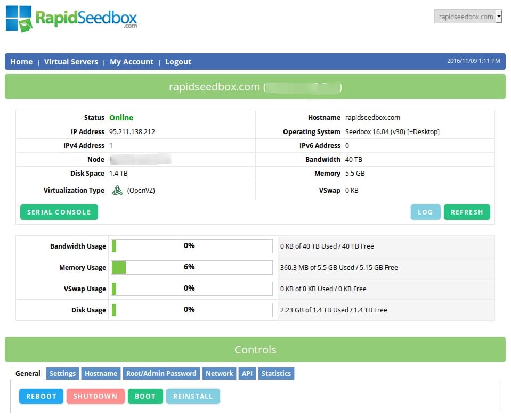Click the Memory value 5.5 GB
This screenshot has width=511, height=420.
click(355, 173)
